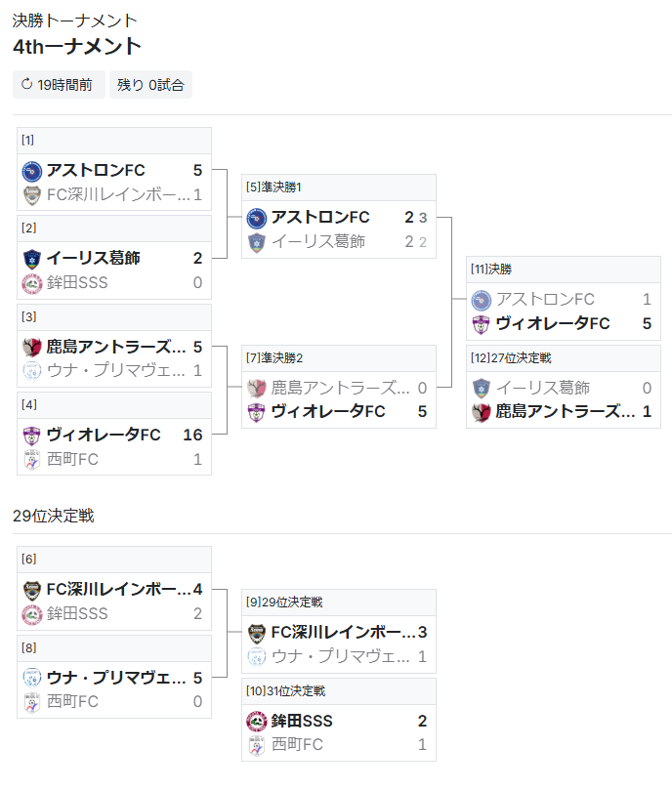Click the アストロンFC logo in match 1

tap(32, 171)
